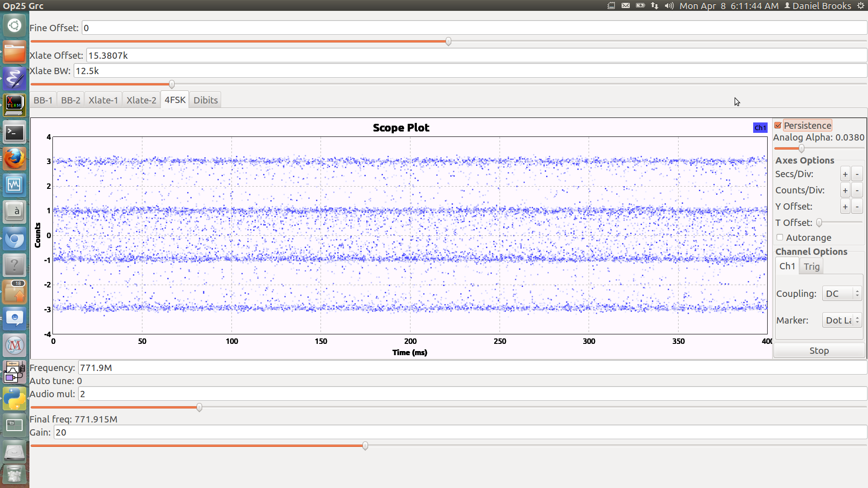This screenshot has height=488, width=868.
Task: Switch to the BB-1 tab
Action: (x=43, y=100)
